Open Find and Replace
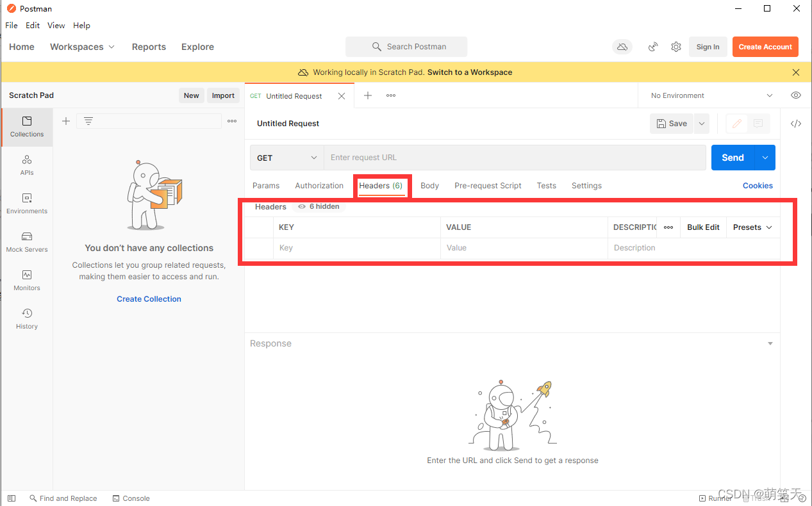Screen dimensions: 812x506 pos(63,498)
